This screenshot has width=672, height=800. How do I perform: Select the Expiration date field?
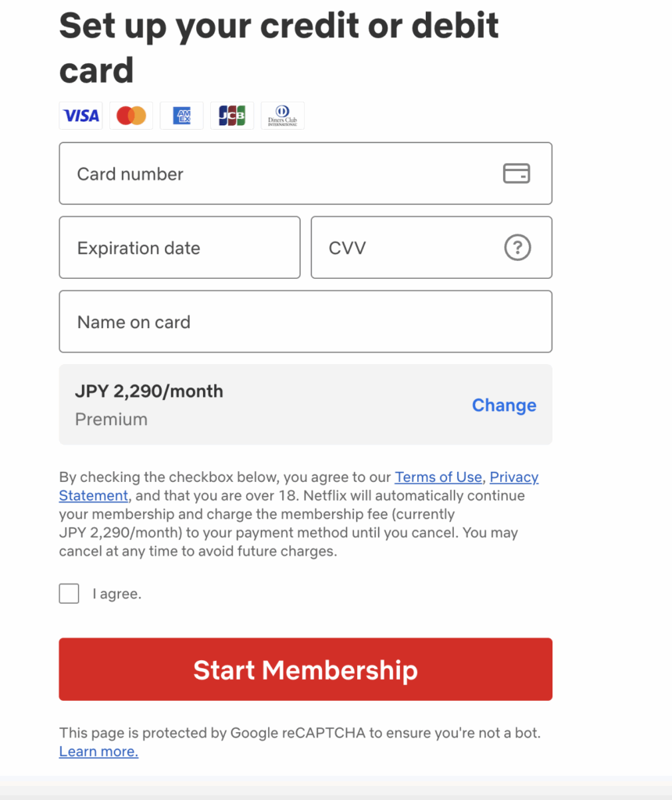pyautogui.click(x=180, y=248)
